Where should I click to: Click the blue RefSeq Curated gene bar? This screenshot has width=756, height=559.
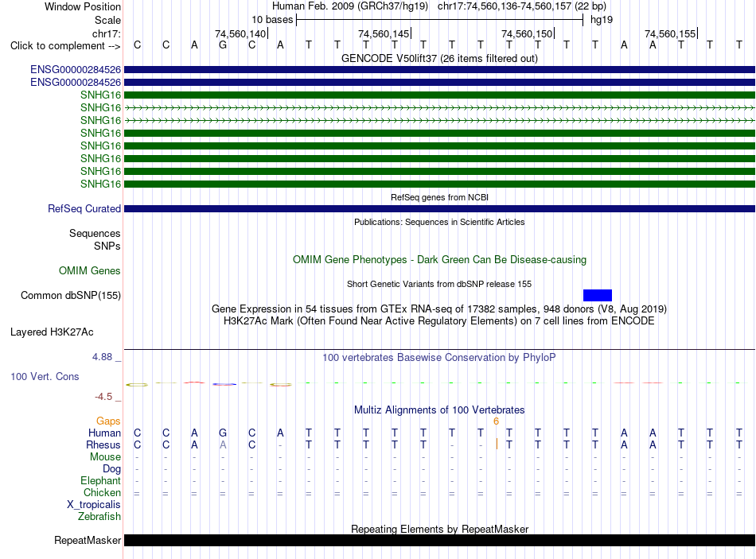(x=439, y=208)
